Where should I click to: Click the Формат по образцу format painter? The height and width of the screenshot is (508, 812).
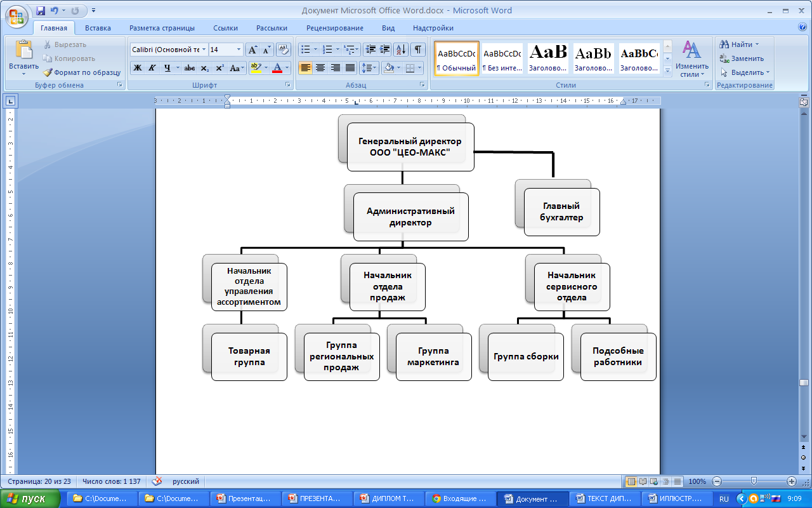(x=82, y=72)
